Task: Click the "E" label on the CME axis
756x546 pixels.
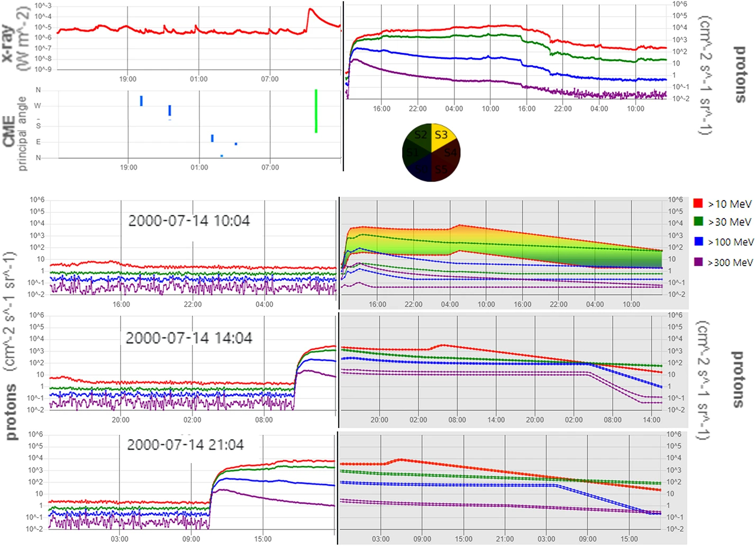Action: pyautogui.click(x=38, y=142)
